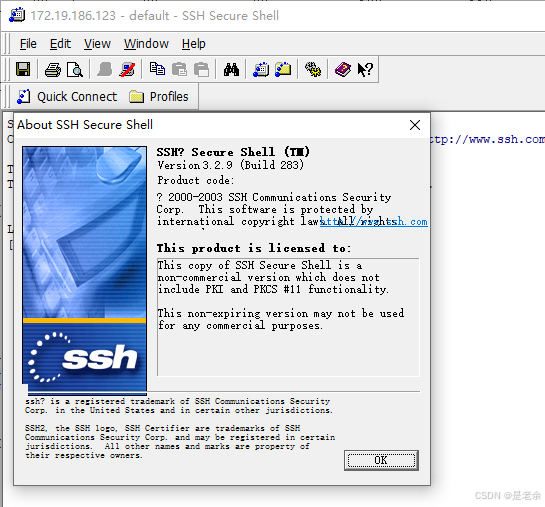Open the Settings gear icon
Screen dimensions: 545x507
click(313, 69)
